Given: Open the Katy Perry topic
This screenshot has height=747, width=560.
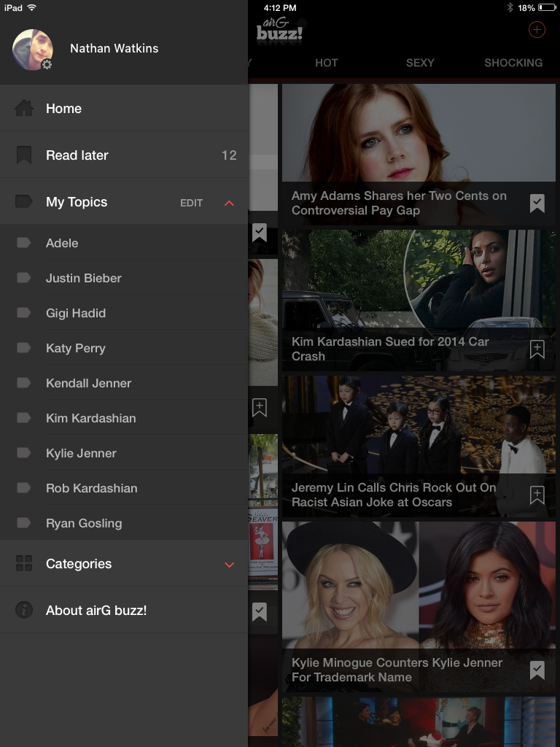Looking at the screenshot, I should (x=124, y=348).
